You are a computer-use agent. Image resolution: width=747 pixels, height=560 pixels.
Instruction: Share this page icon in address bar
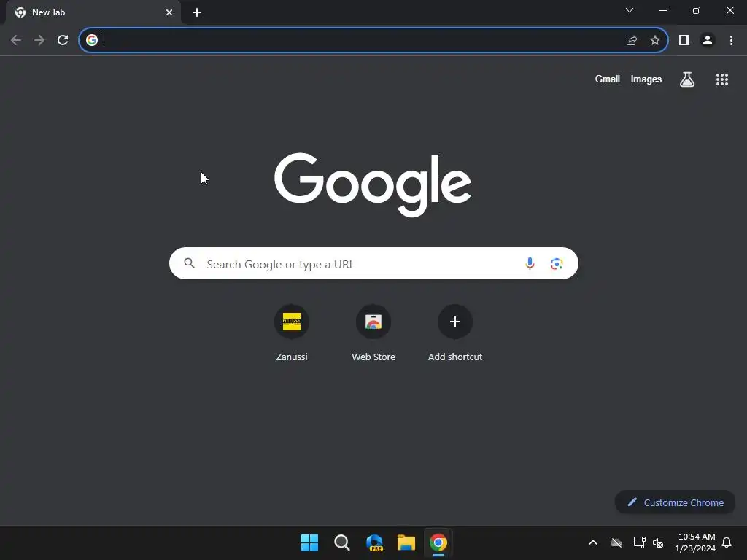click(x=632, y=41)
